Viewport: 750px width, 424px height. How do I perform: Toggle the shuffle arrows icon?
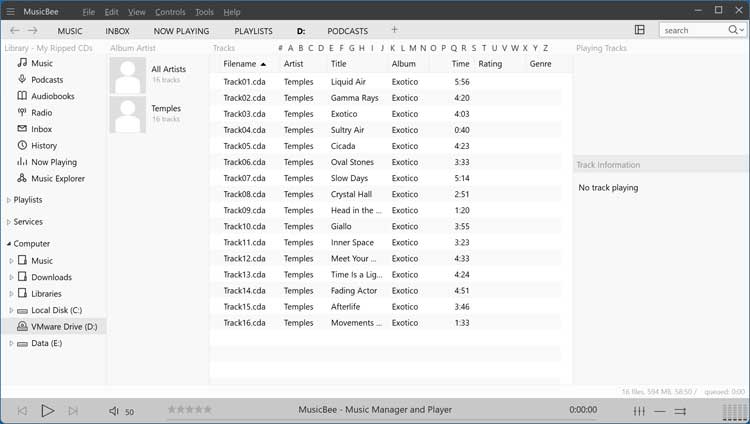click(x=680, y=411)
